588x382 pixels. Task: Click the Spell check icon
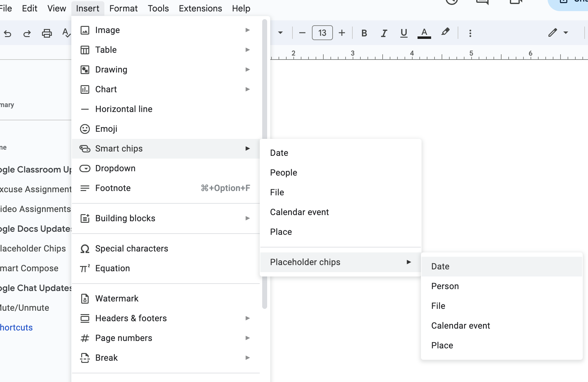point(66,33)
